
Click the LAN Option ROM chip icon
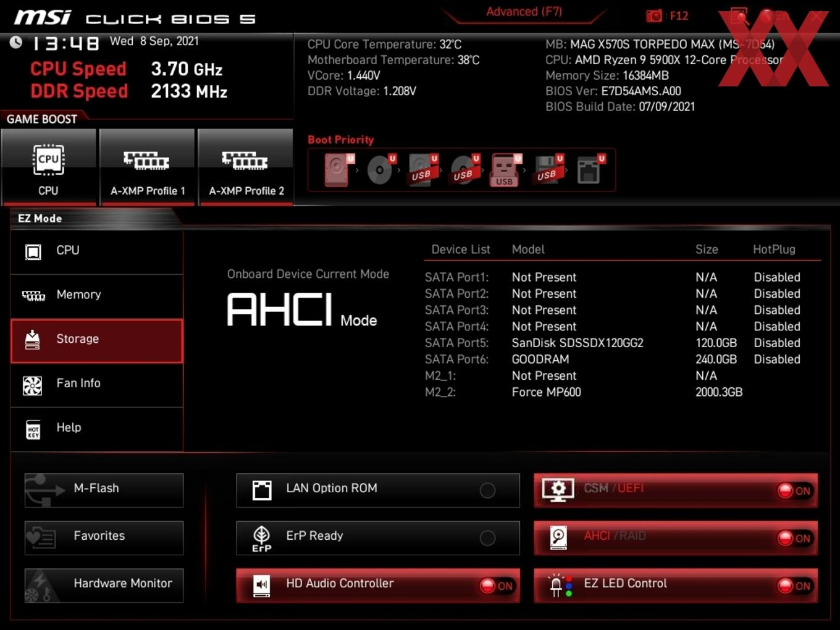point(262,490)
